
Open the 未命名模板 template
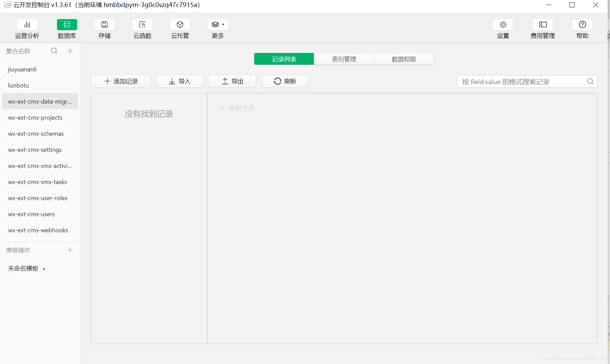tap(23, 268)
